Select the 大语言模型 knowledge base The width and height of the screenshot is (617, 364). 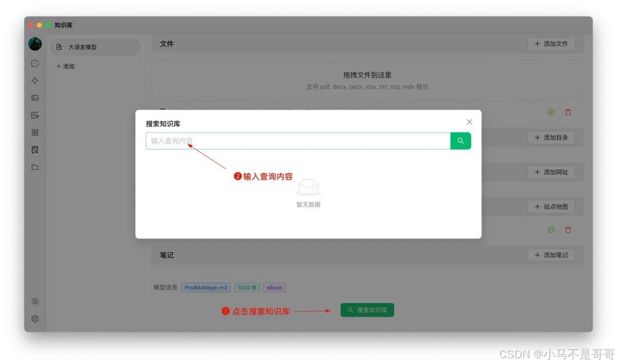coord(95,47)
